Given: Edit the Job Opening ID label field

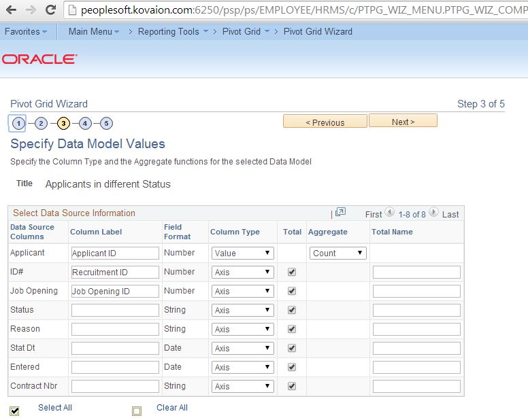Looking at the screenshot, I should (x=115, y=291).
